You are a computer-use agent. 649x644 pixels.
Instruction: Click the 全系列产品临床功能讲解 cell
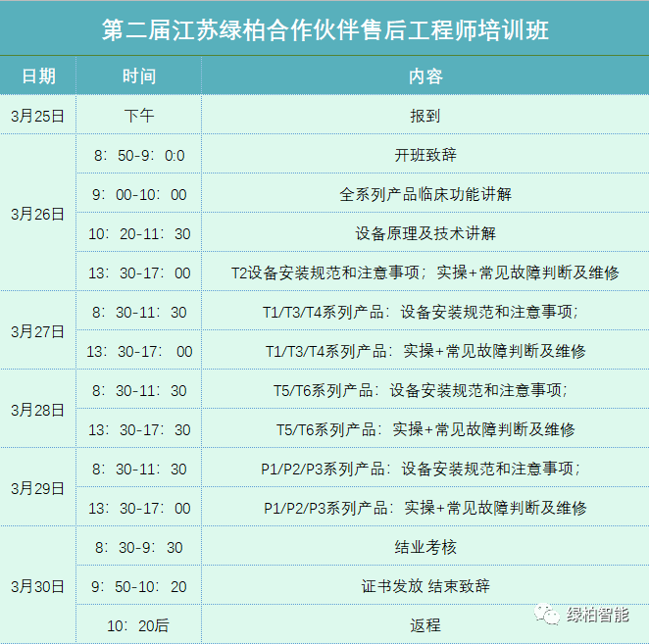[424, 194]
